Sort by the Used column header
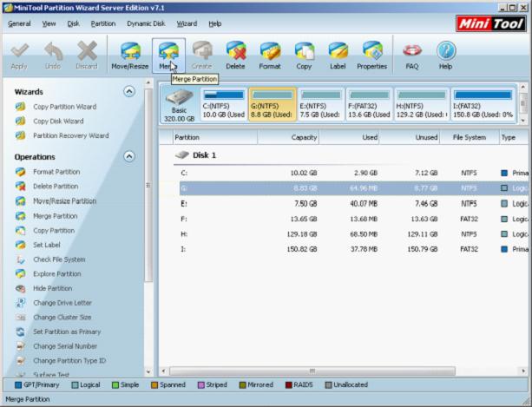 349,137
